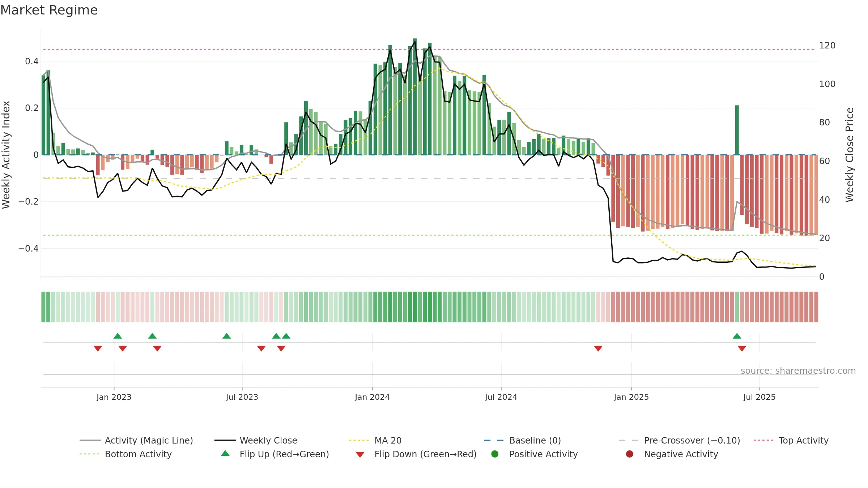Image resolution: width=868 pixels, height=488 pixels.
Task: Toggle the Baseline (0) legend entry
Action: click(x=522, y=440)
